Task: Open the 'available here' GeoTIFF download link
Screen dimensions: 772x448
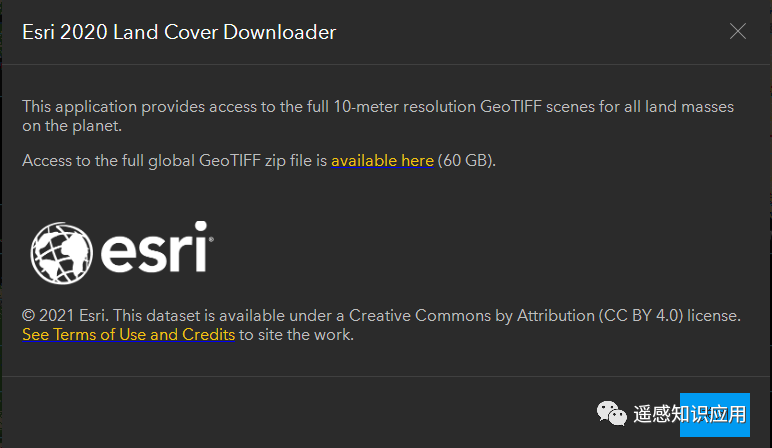Action: tap(382, 160)
